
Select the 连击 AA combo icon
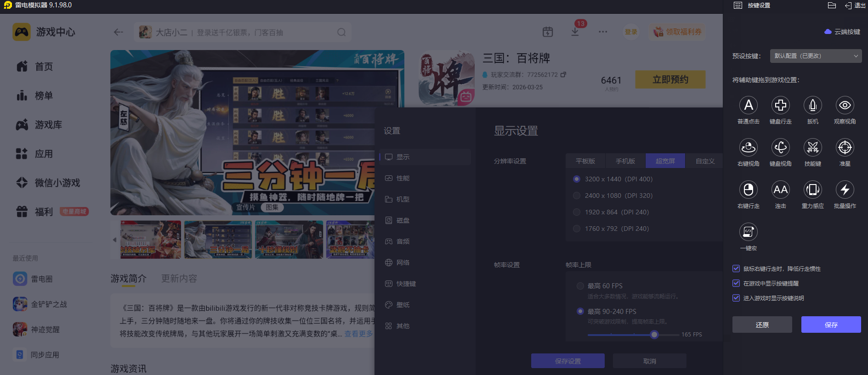pyautogui.click(x=780, y=190)
